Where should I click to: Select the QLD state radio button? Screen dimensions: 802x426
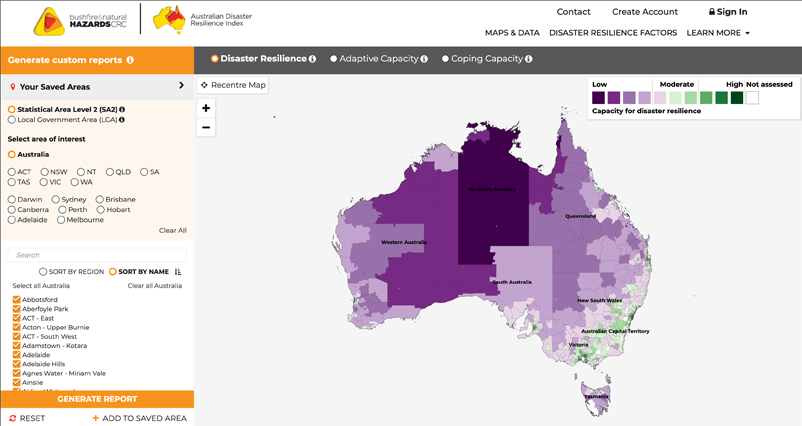[109, 172]
